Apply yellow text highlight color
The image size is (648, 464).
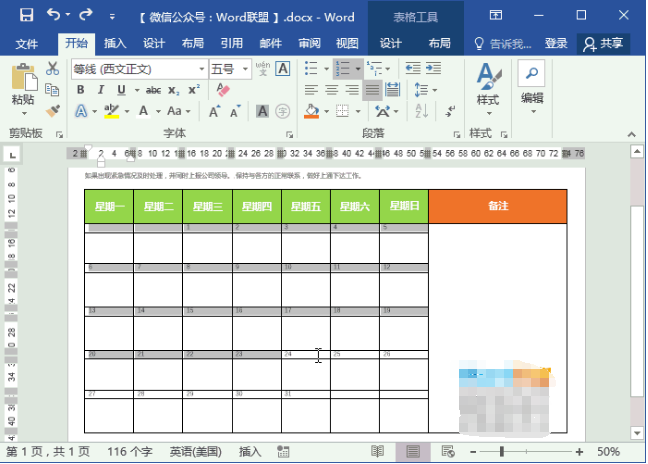coord(112,111)
